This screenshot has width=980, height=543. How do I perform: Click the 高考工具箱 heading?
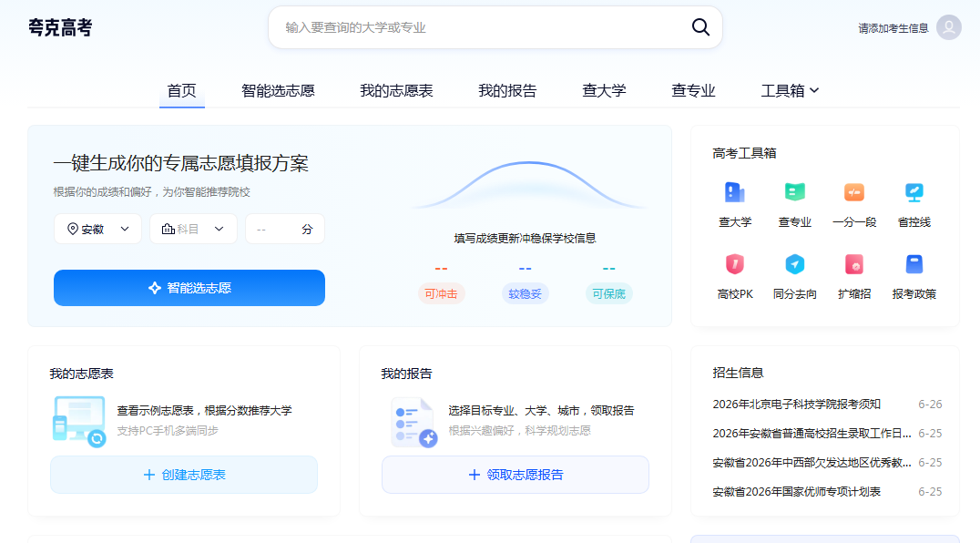click(x=744, y=153)
